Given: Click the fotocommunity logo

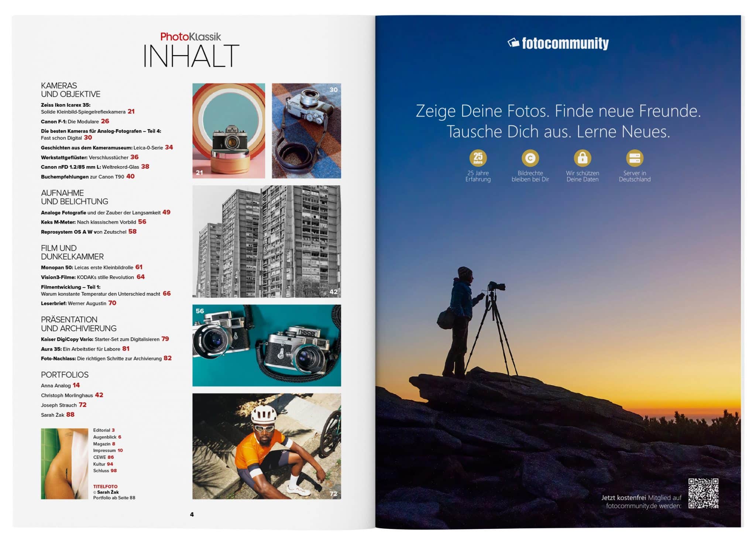Looking at the screenshot, I should [x=558, y=44].
